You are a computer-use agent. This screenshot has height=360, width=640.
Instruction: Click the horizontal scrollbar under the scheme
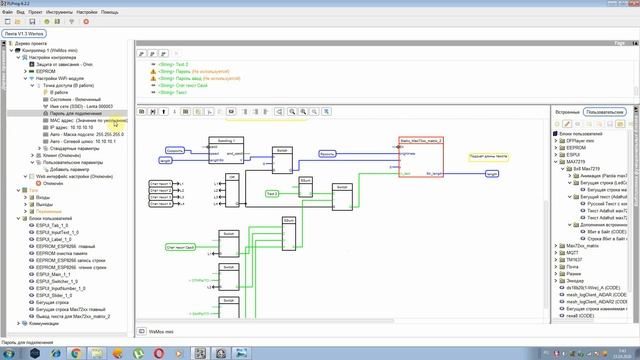[x=265, y=320]
